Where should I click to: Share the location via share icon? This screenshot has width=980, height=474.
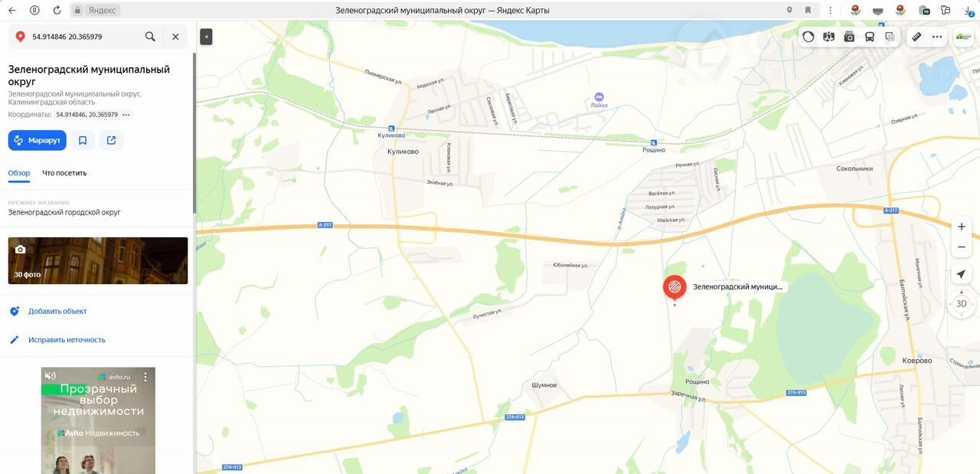tap(112, 140)
